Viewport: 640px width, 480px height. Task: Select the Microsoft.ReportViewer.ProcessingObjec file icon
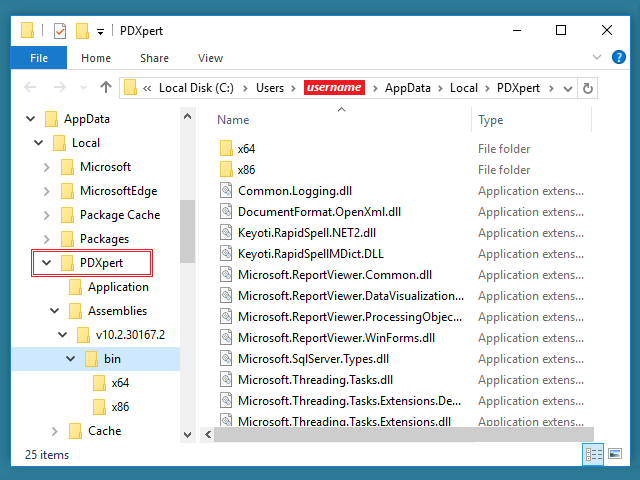226,316
